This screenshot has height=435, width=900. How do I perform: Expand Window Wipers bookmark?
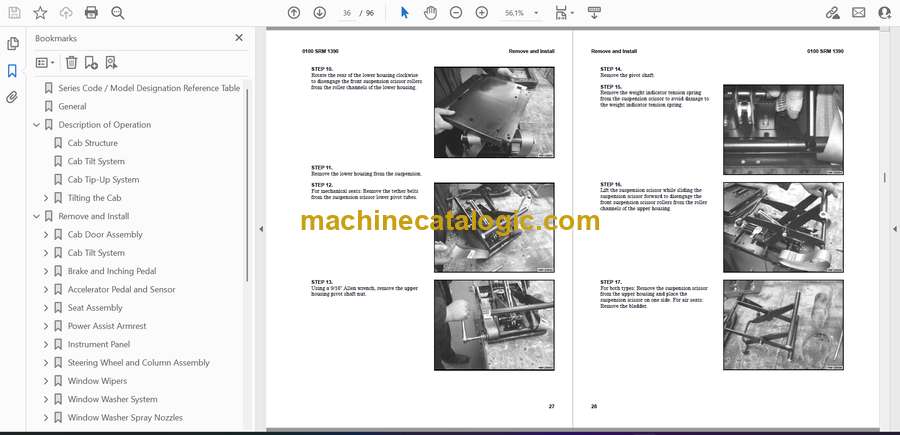[46, 381]
